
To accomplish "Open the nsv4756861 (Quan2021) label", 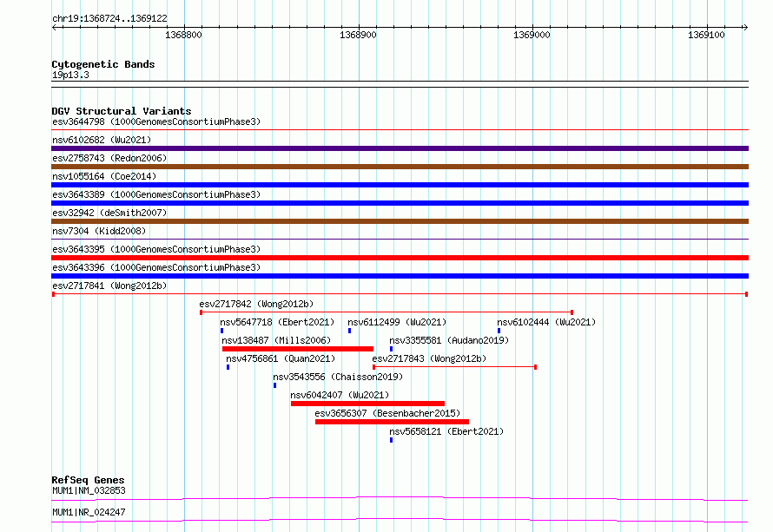I will click(x=281, y=358).
